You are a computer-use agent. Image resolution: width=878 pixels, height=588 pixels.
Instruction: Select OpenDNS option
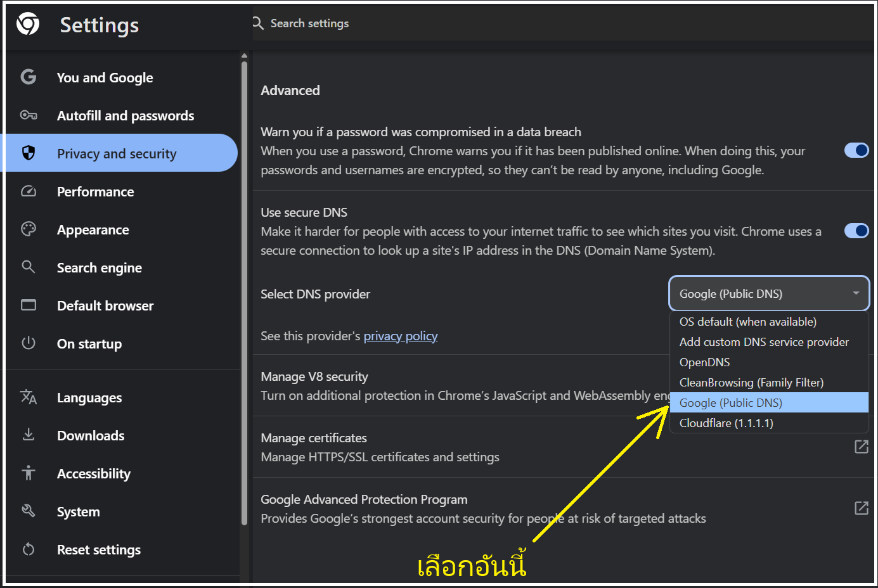tap(769, 362)
